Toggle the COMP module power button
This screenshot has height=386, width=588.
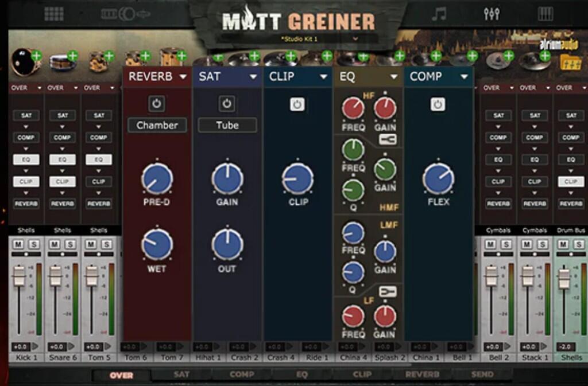[x=438, y=104]
